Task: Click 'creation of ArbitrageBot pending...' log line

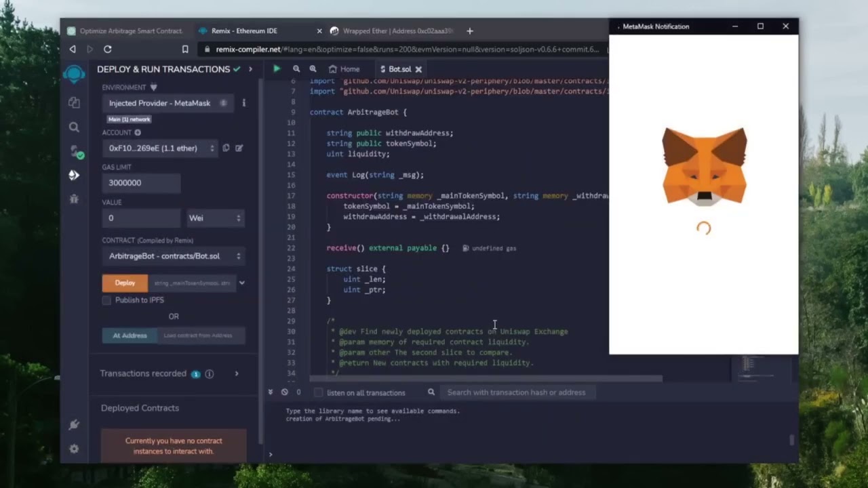Action: [x=343, y=419]
